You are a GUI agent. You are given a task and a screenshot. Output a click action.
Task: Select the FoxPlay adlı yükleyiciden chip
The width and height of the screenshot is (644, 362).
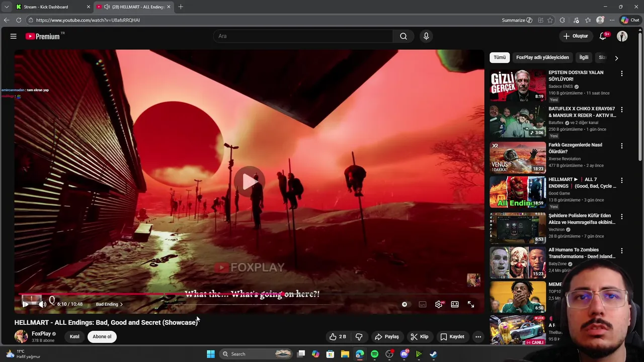point(542,57)
